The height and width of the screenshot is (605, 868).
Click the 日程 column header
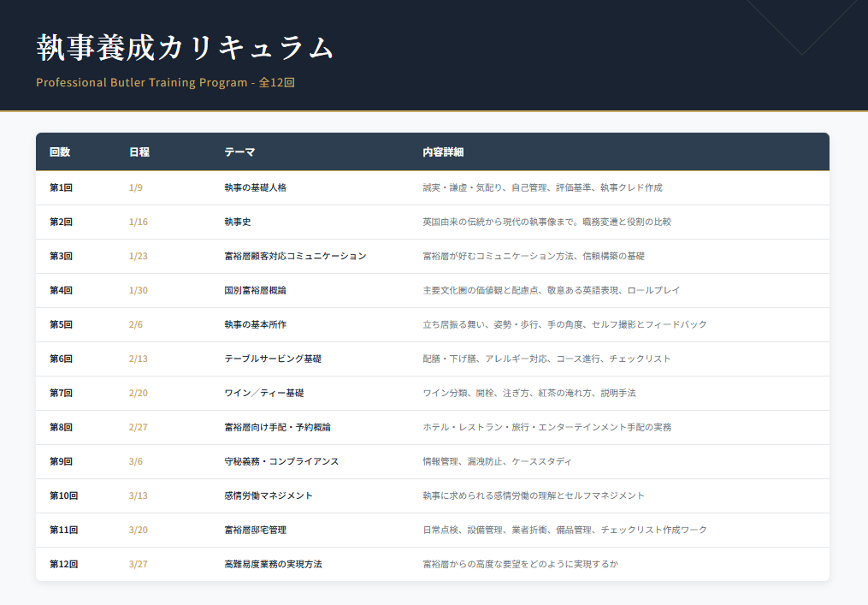(x=139, y=151)
